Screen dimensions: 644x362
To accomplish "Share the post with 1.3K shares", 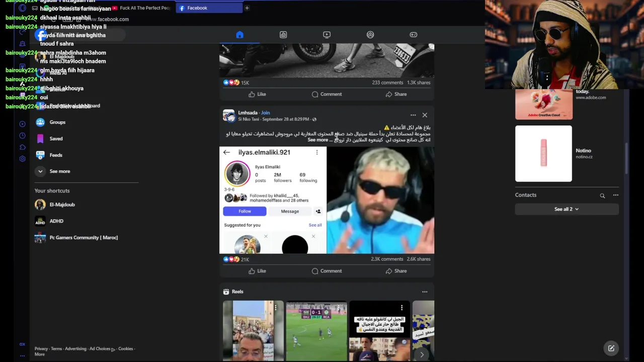I will [396, 94].
